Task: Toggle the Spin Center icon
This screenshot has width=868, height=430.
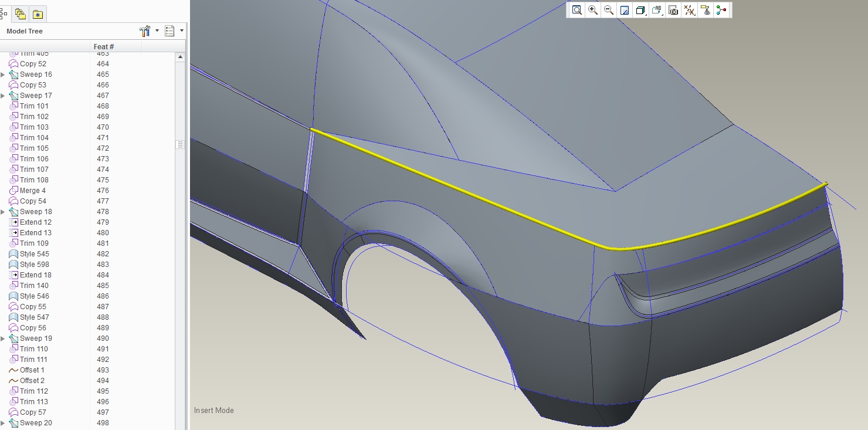Action: (x=721, y=10)
